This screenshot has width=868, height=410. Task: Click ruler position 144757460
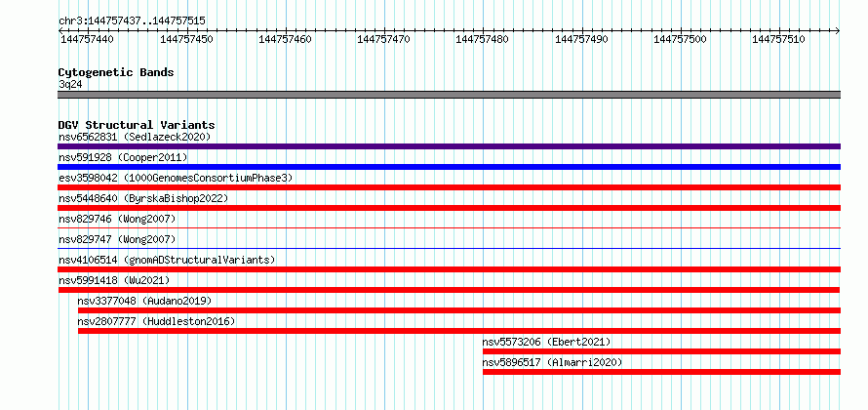(x=285, y=39)
